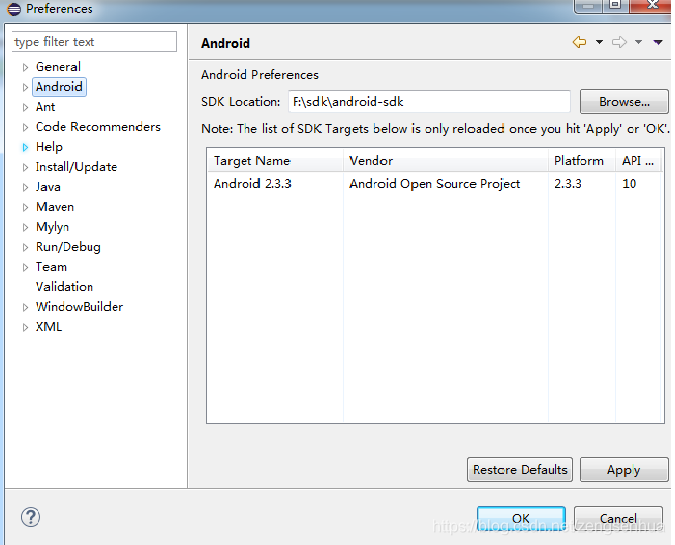Expand the Java tree node
Screen dimensions: 675x545
pyautogui.click(x=25, y=187)
